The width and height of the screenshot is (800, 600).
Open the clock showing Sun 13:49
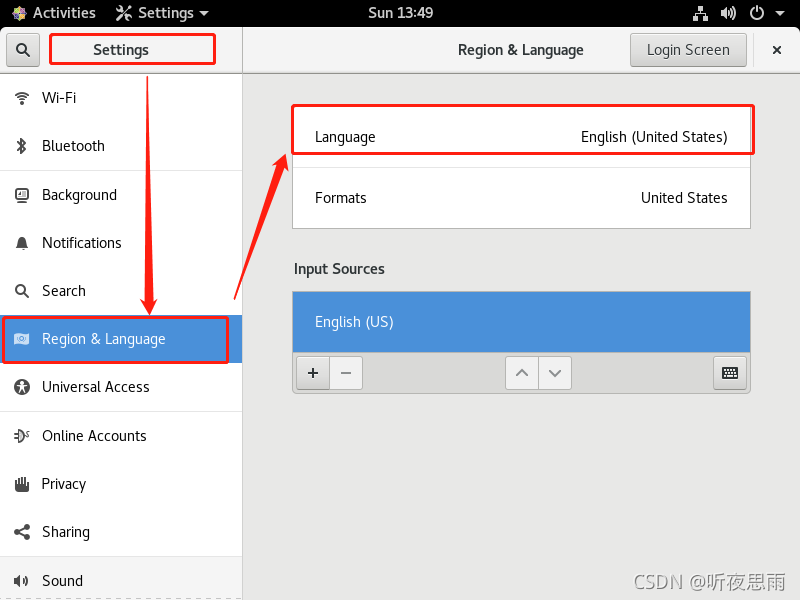(401, 13)
